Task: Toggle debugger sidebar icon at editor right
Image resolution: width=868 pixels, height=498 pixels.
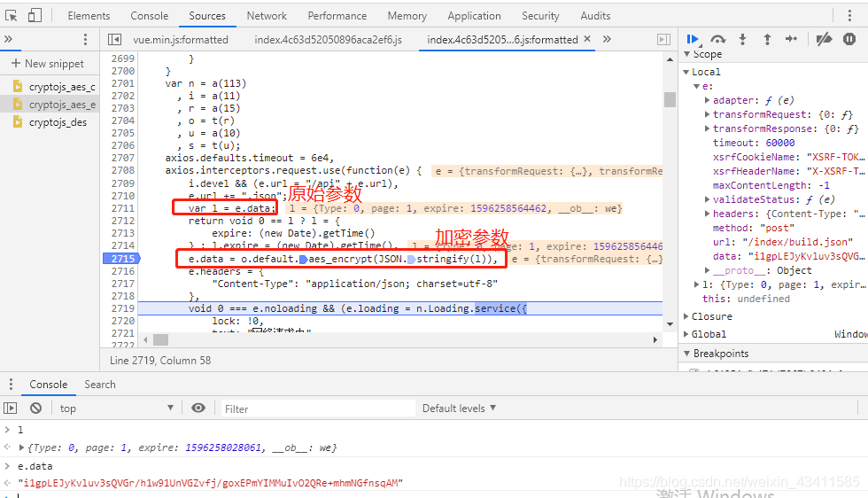Action: [x=663, y=39]
